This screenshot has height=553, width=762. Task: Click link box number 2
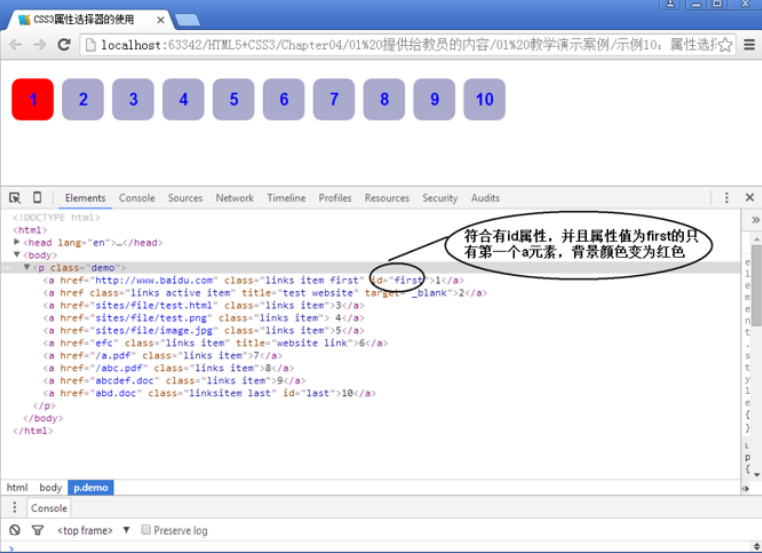[x=83, y=99]
